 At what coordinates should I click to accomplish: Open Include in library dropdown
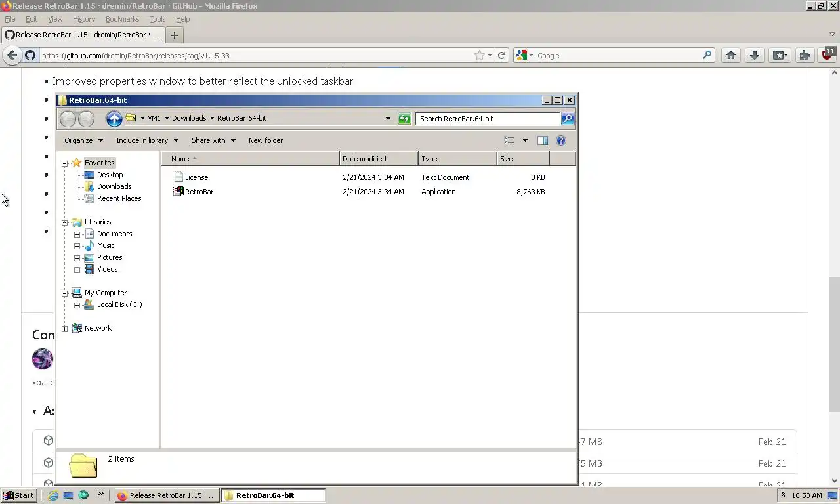[x=147, y=140]
